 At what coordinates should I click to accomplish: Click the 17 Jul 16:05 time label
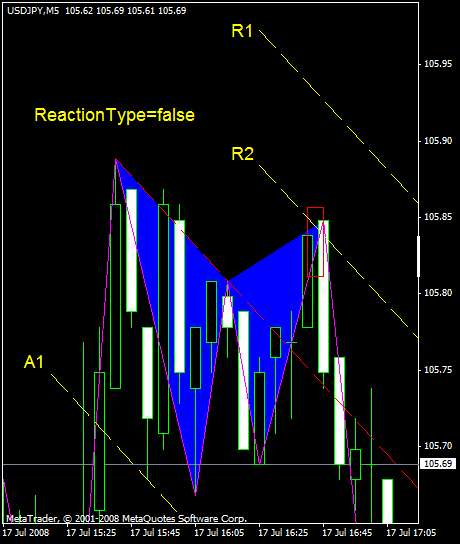(x=219, y=533)
